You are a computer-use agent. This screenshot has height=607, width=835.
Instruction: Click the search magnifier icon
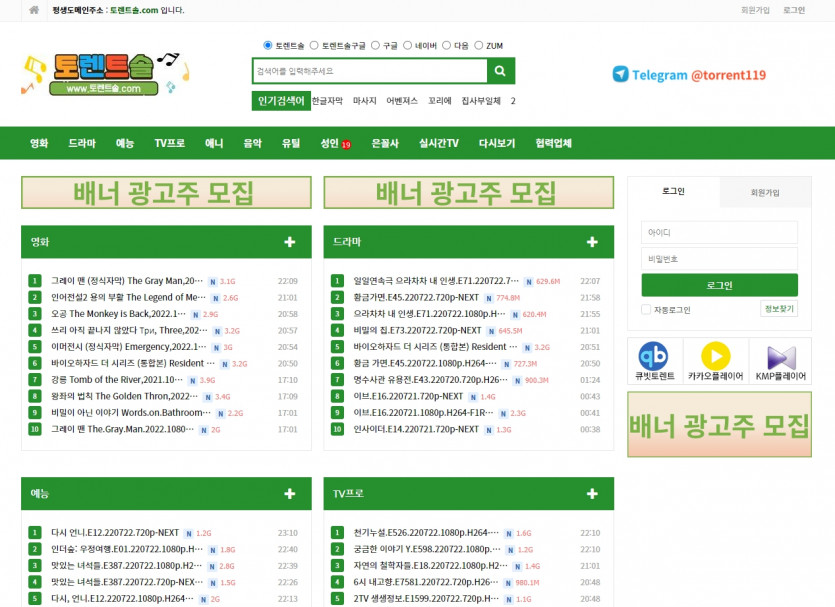[500, 71]
